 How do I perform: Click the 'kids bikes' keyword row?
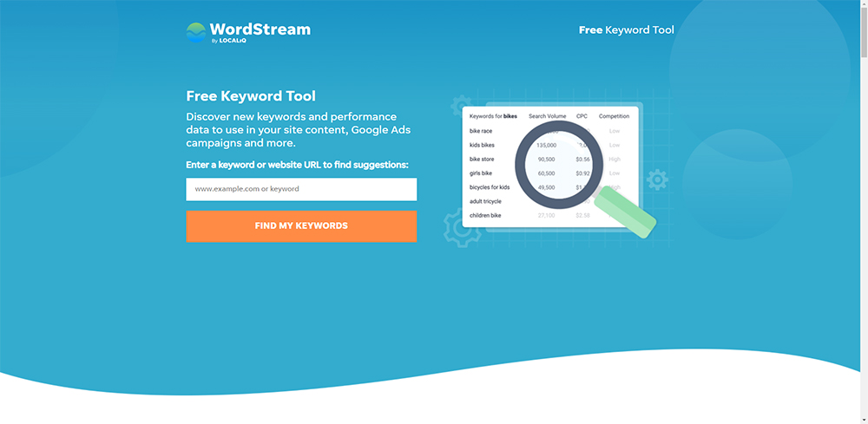[482, 145]
